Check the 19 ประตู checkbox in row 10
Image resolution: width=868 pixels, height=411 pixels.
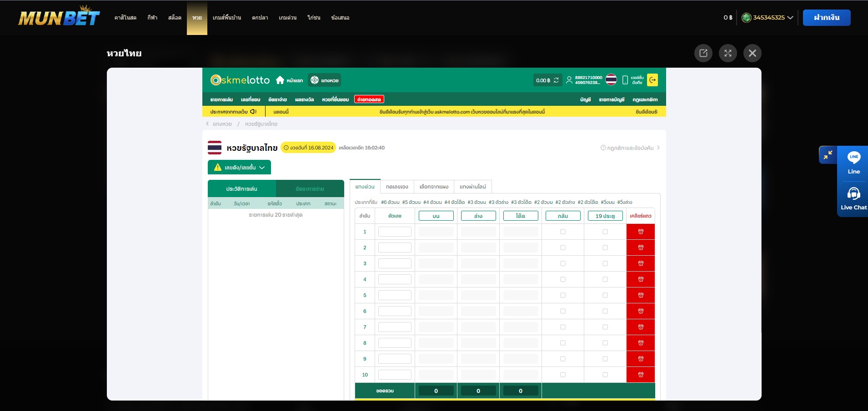[x=605, y=375]
